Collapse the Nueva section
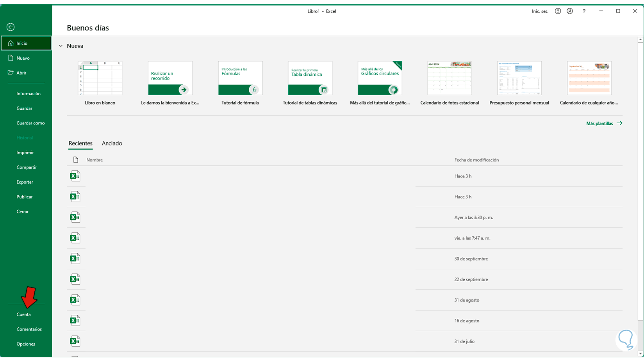Screen dimensions: 644x362 61,46
